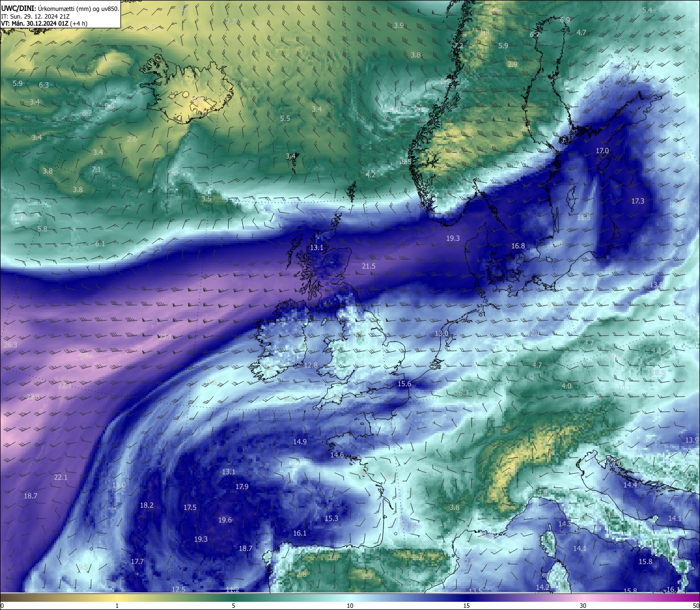This screenshot has height=610, width=700.
Task: Click the 5.4 value at top right
Action: pyautogui.click(x=647, y=10)
